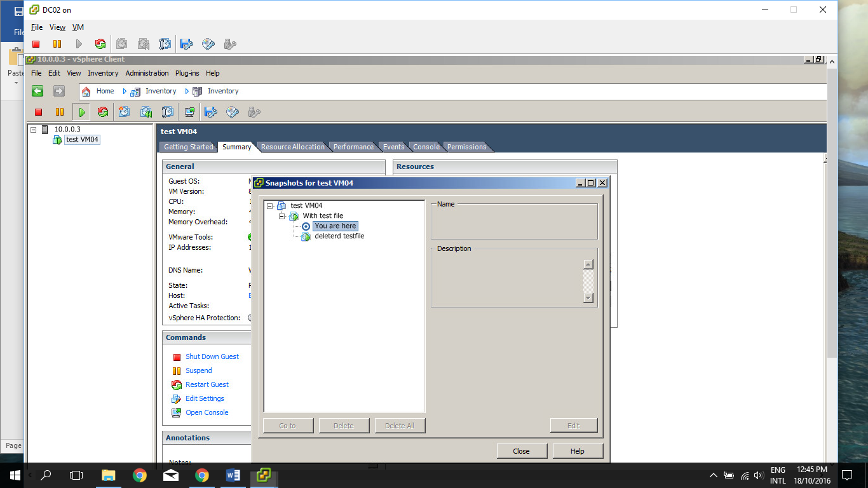
Task: Click the USB device icon in DC02 console toolbar
Action: point(230,44)
